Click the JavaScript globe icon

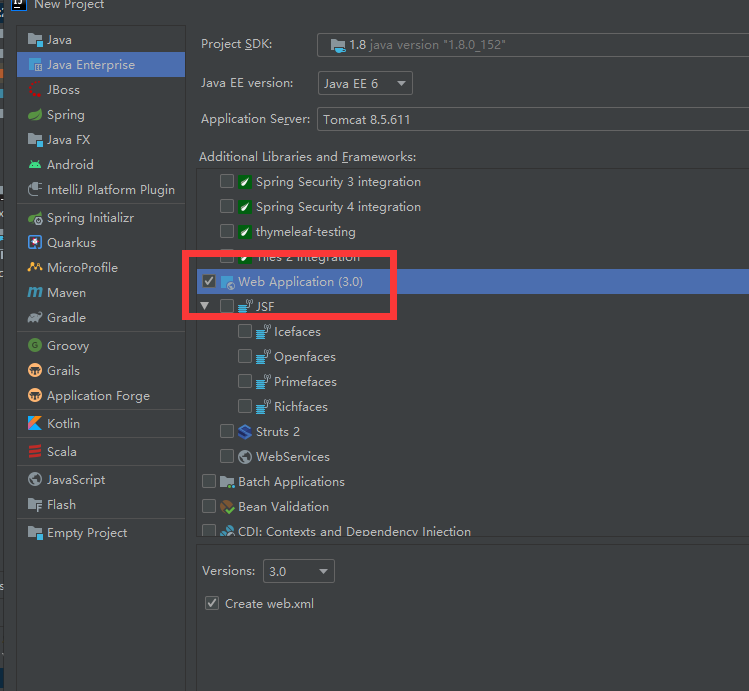35,479
